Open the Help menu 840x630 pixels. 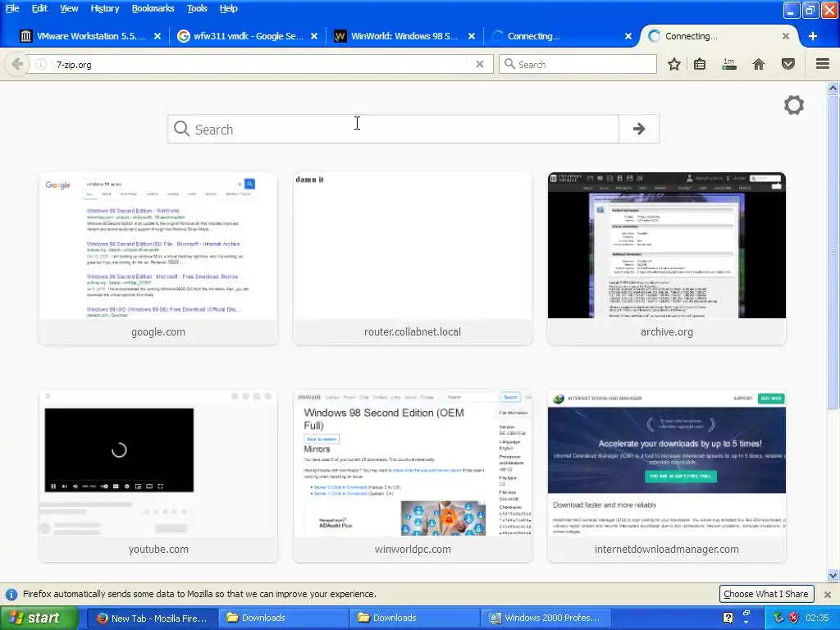[x=228, y=8]
